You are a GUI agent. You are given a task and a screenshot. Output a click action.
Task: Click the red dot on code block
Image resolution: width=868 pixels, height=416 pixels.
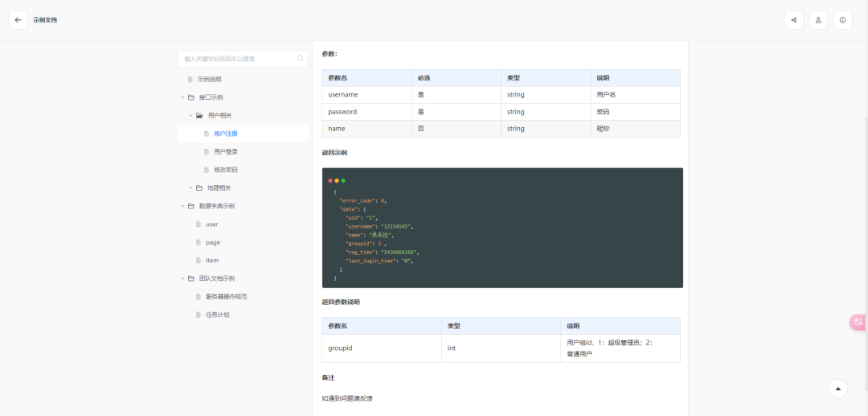[330, 180]
